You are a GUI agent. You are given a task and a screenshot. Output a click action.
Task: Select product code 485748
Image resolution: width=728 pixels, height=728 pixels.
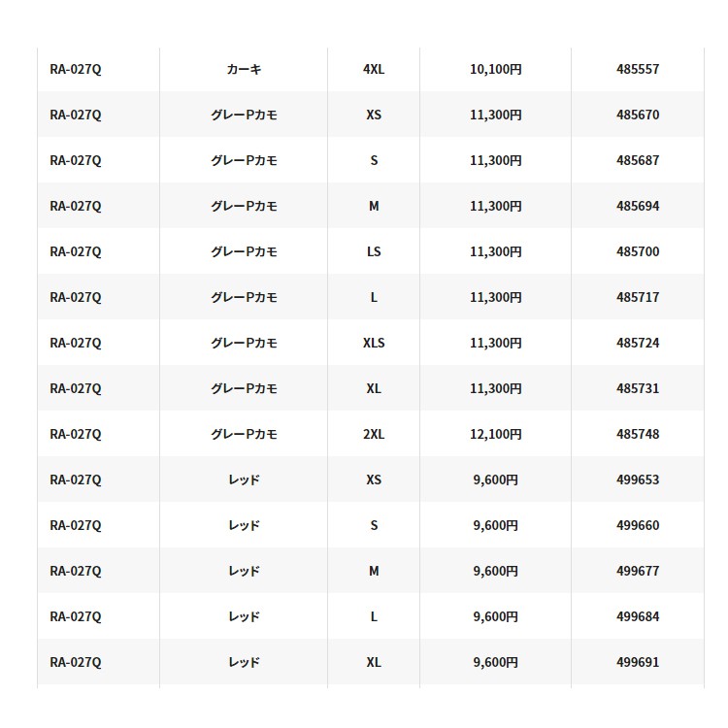coord(637,434)
